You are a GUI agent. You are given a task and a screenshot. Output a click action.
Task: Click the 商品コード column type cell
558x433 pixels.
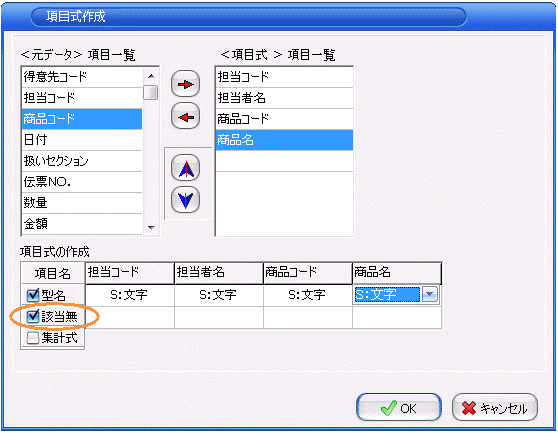[307, 295]
